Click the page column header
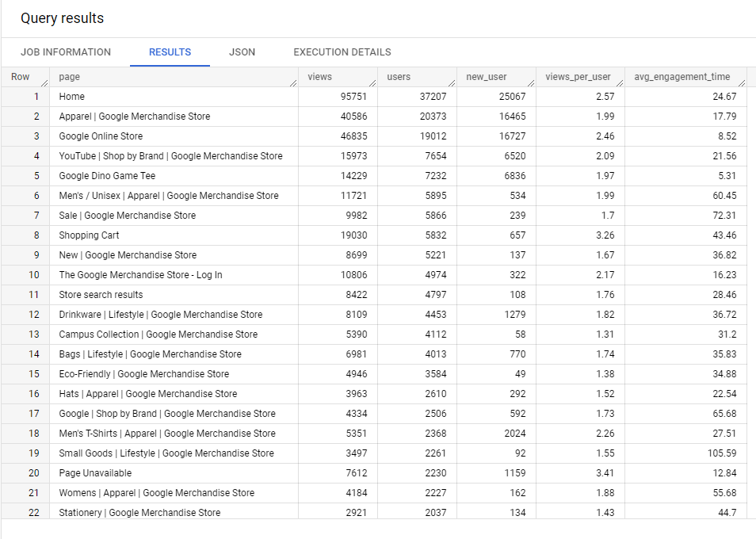The height and width of the screenshot is (539, 756). tap(174, 77)
